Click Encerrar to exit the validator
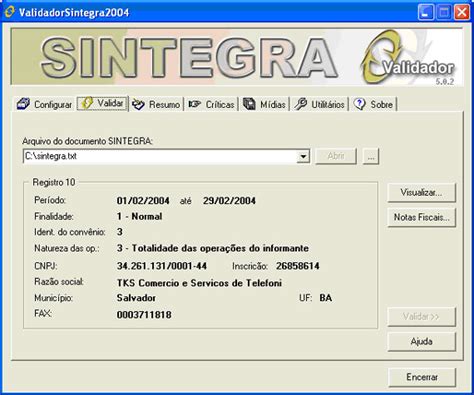 pyautogui.click(x=422, y=377)
